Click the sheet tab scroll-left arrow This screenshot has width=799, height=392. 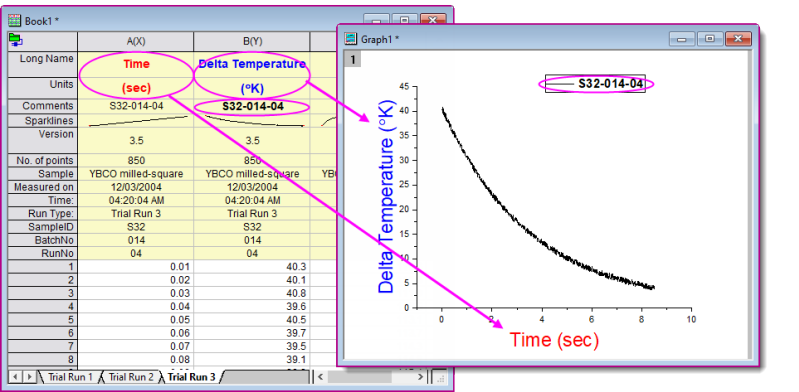point(15,377)
